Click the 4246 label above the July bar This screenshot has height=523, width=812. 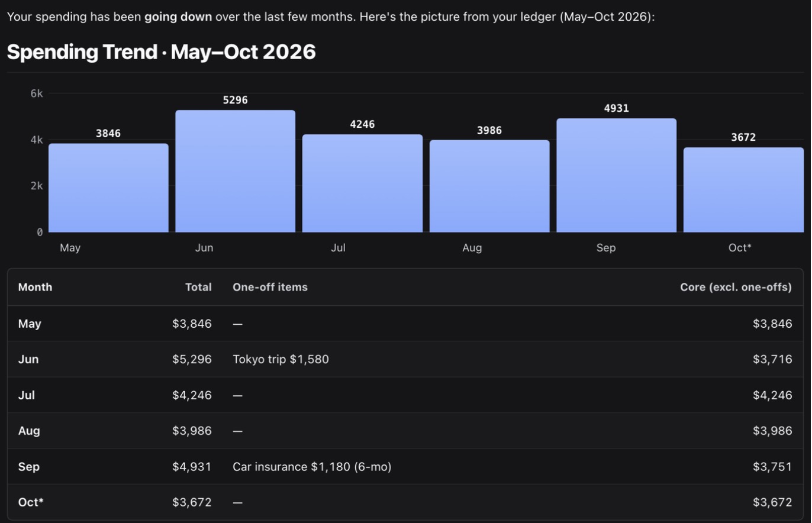click(362, 124)
